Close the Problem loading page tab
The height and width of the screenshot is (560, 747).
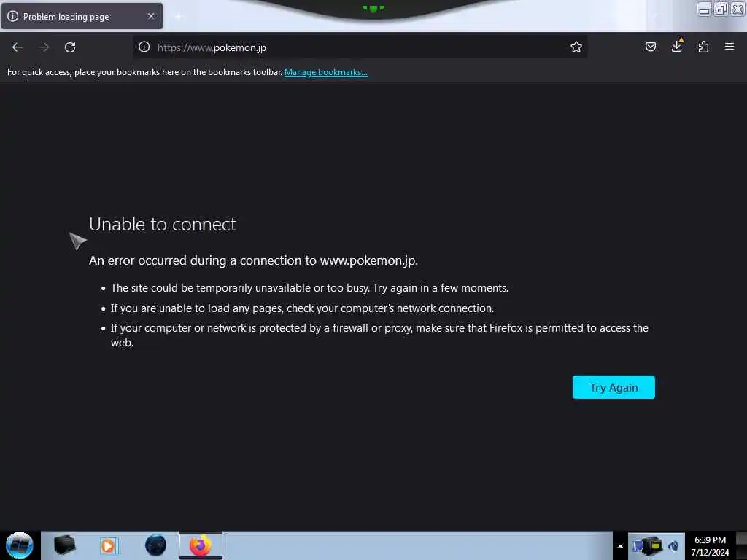[x=151, y=16]
